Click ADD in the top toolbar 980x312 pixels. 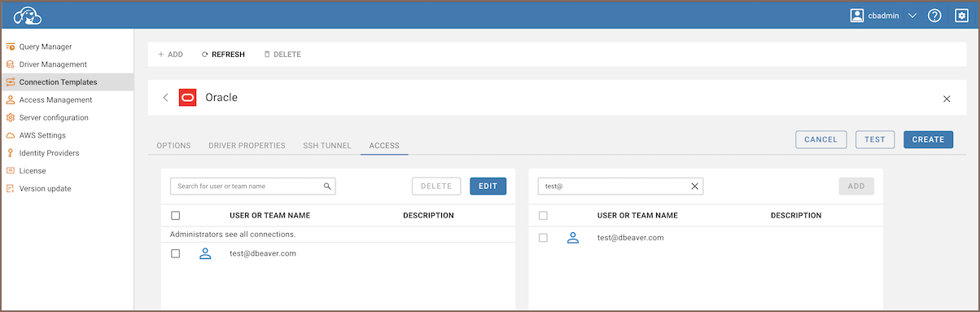[x=170, y=55]
